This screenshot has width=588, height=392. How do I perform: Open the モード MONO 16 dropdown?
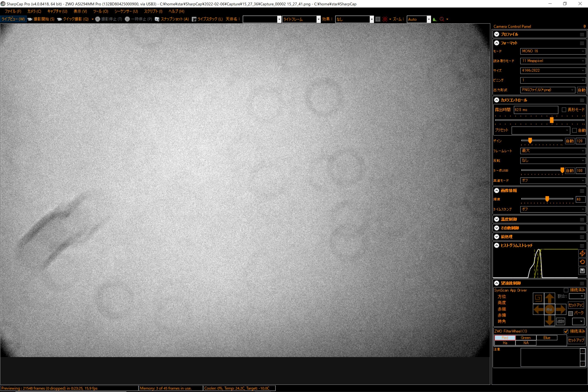coord(553,51)
